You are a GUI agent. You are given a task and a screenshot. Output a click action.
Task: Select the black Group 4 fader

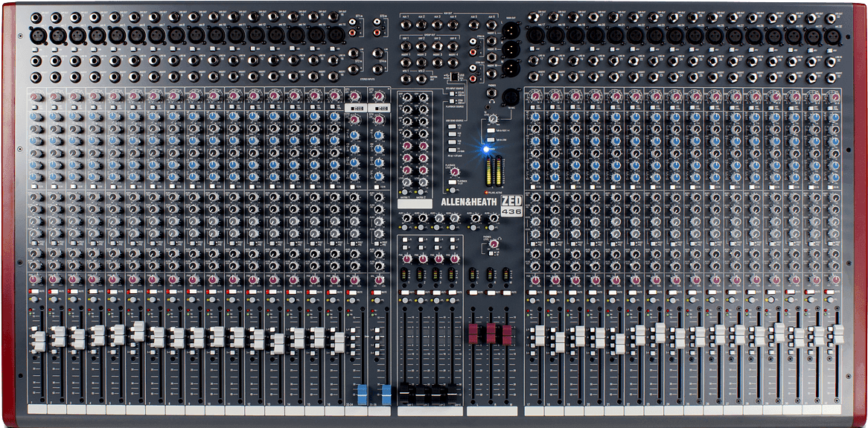(x=453, y=392)
